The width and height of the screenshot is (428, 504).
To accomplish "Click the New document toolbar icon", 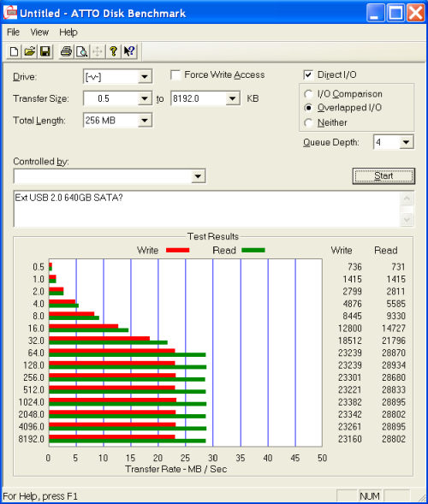I will click(14, 51).
